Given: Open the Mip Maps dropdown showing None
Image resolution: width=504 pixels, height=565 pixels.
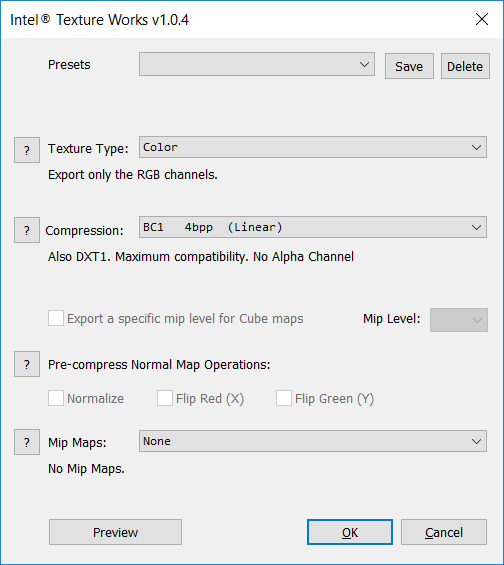Looking at the screenshot, I should tap(313, 441).
